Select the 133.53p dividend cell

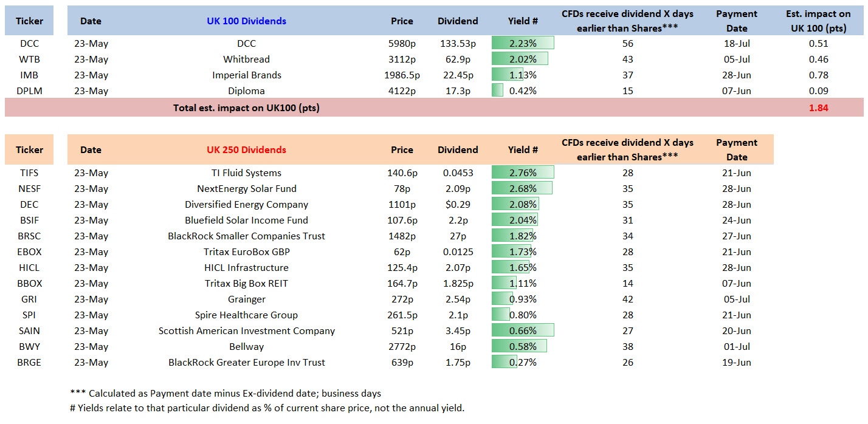(x=458, y=44)
